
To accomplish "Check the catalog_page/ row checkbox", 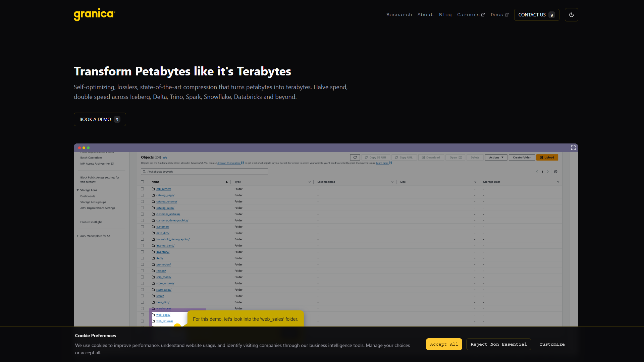I will [x=143, y=195].
